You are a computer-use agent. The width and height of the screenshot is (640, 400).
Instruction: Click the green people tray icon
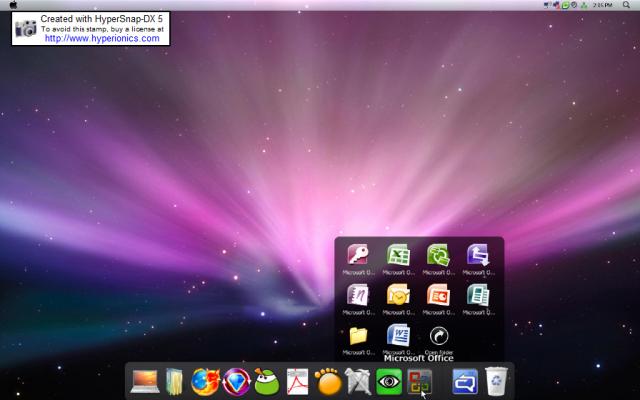(x=584, y=5)
